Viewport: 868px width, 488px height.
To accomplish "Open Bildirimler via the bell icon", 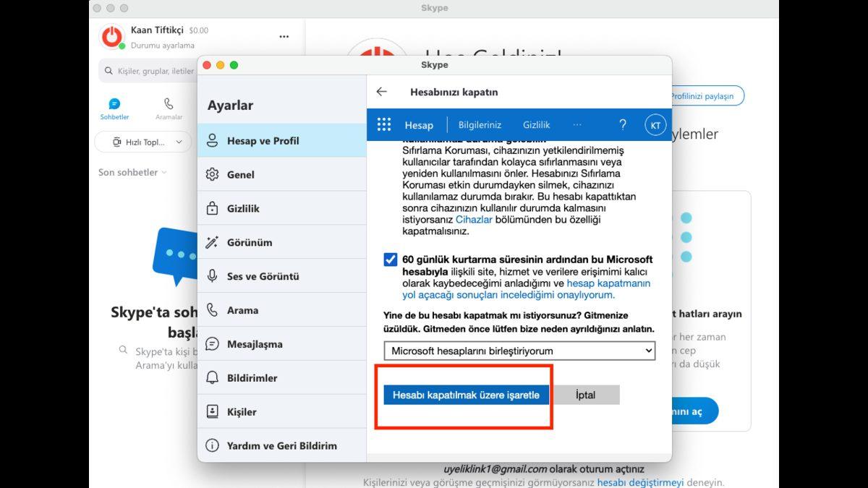I will pos(213,377).
